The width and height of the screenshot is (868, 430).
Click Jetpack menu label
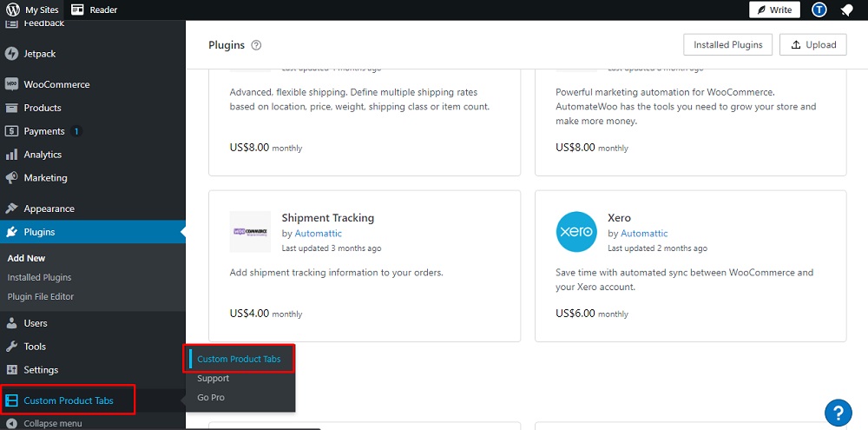[39, 54]
